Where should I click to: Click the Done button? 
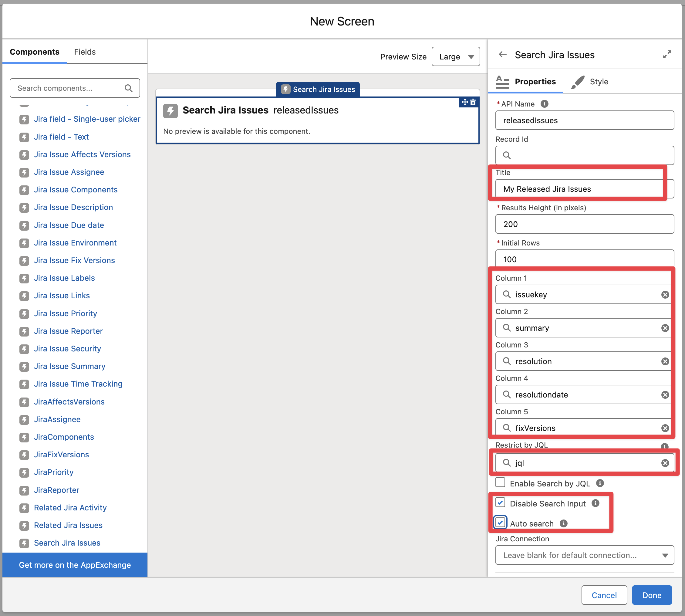[x=652, y=595]
